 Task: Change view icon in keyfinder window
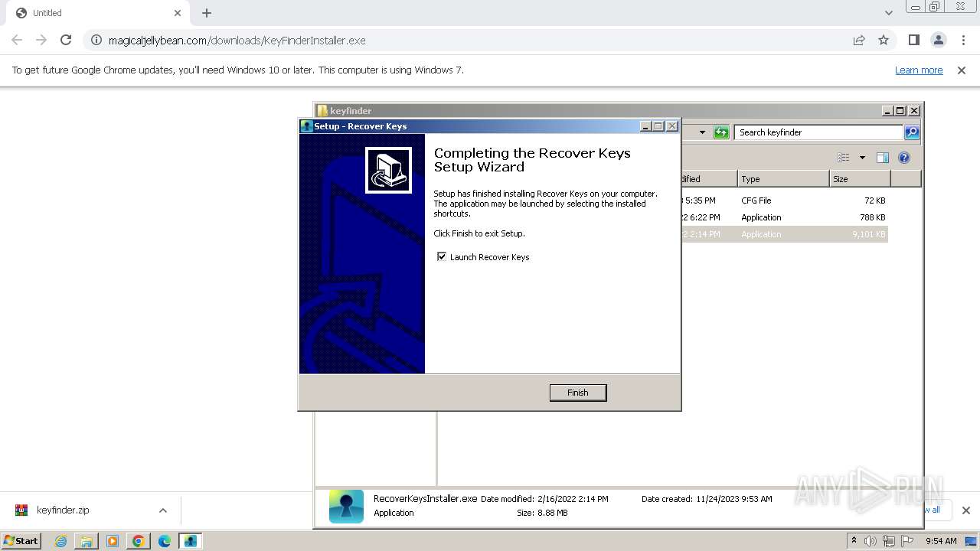(844, 158)
